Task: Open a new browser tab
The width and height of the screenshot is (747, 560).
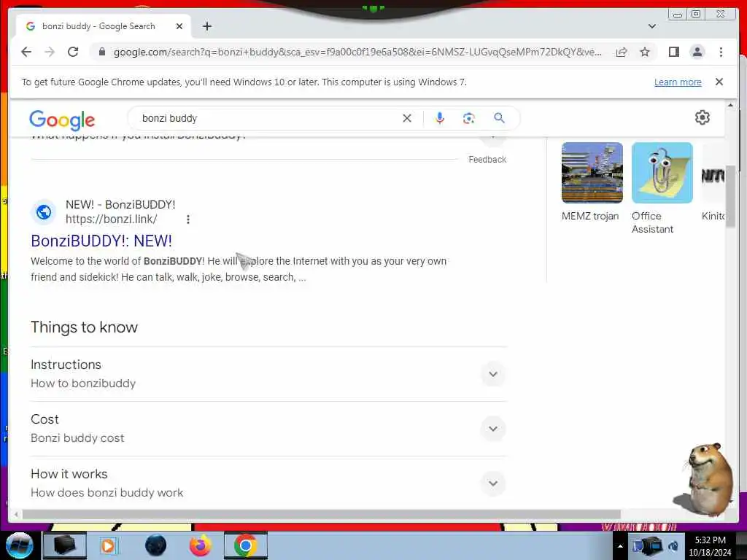Action: point(206,26)
